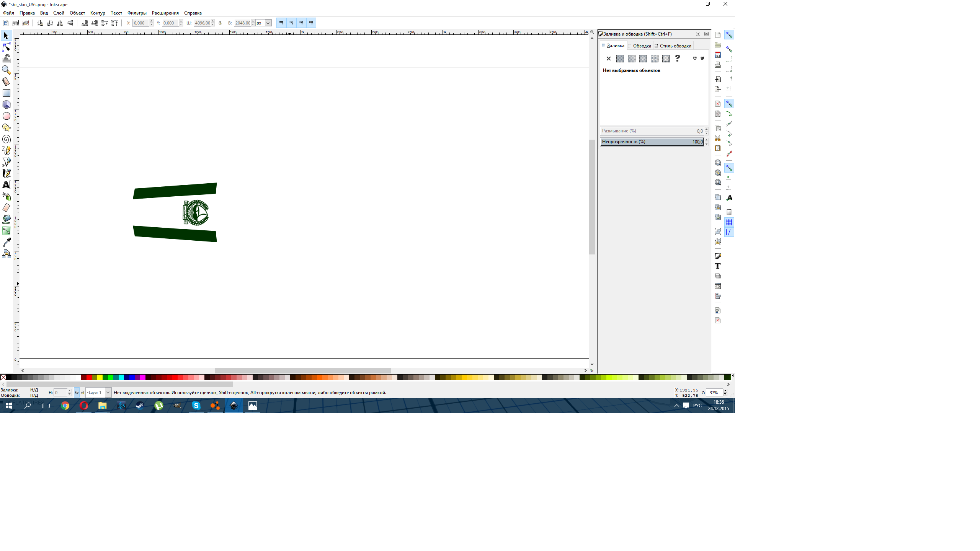Open the Фильтры menu
Viewport: 980px width, 551px height.
[x=137, y=13]
